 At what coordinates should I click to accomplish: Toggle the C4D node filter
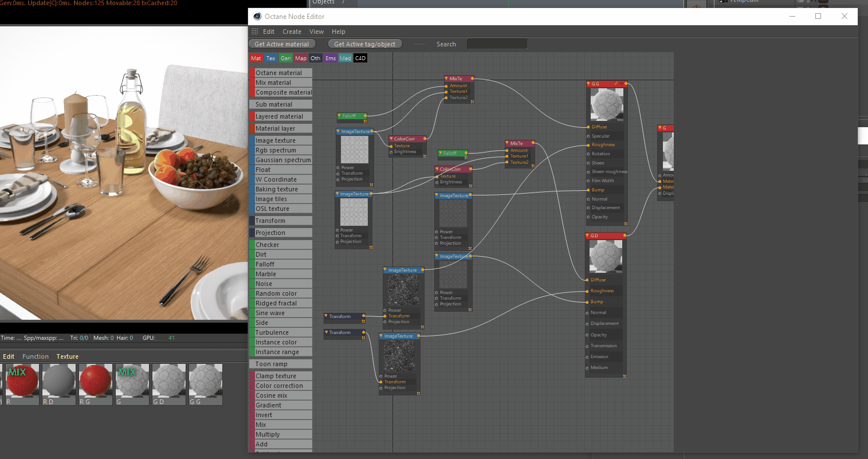click(360, 58)
